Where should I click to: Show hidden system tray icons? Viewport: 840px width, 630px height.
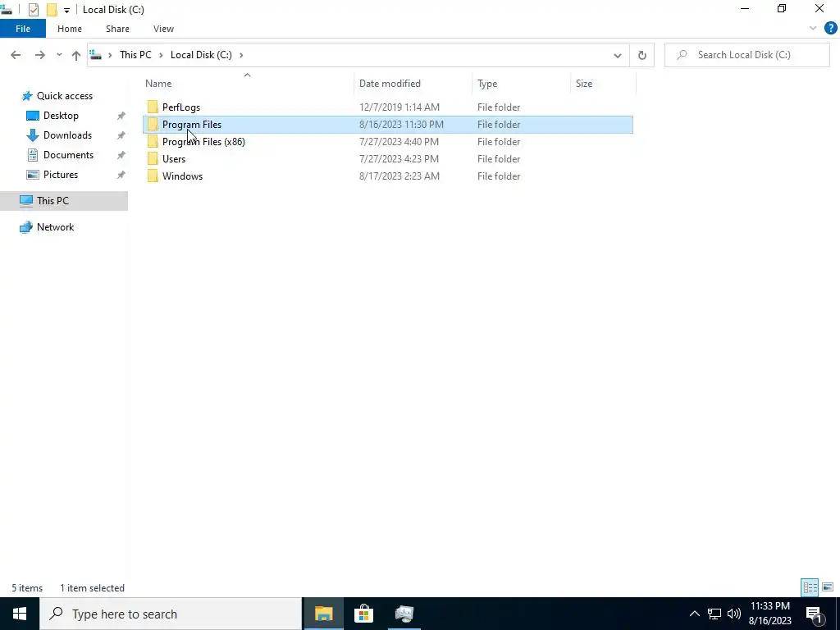coord(694,614)
